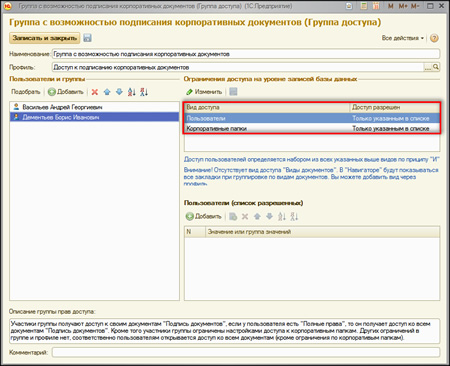Image resolution: width=450 pixels, height=366 pixels.
Task: Click the favorites icon in title bar
Action: coord(349,6)
